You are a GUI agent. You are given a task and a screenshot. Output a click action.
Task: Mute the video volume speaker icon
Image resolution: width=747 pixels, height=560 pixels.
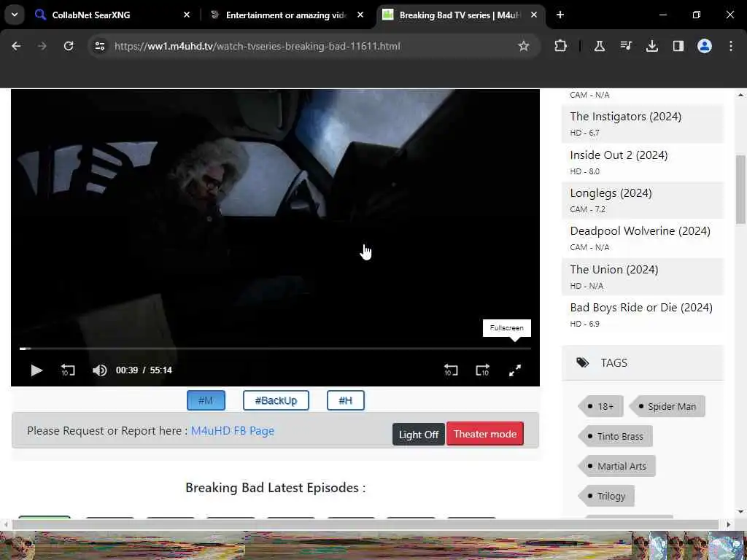pos(99,370)
